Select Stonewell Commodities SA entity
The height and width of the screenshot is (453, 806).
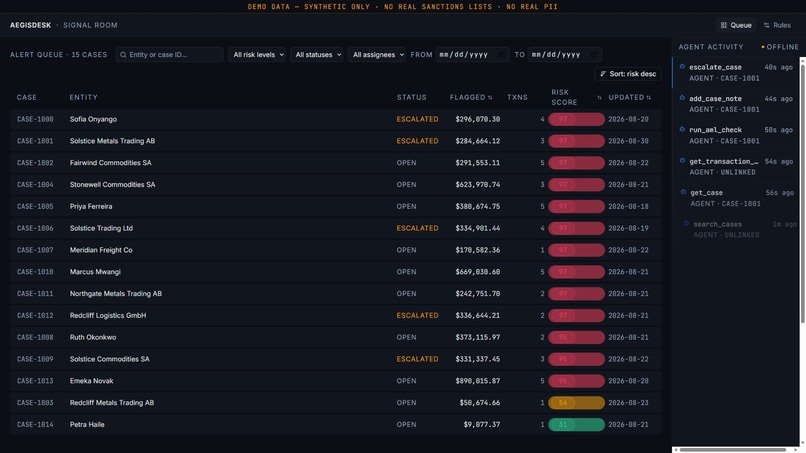coord(113,185)
